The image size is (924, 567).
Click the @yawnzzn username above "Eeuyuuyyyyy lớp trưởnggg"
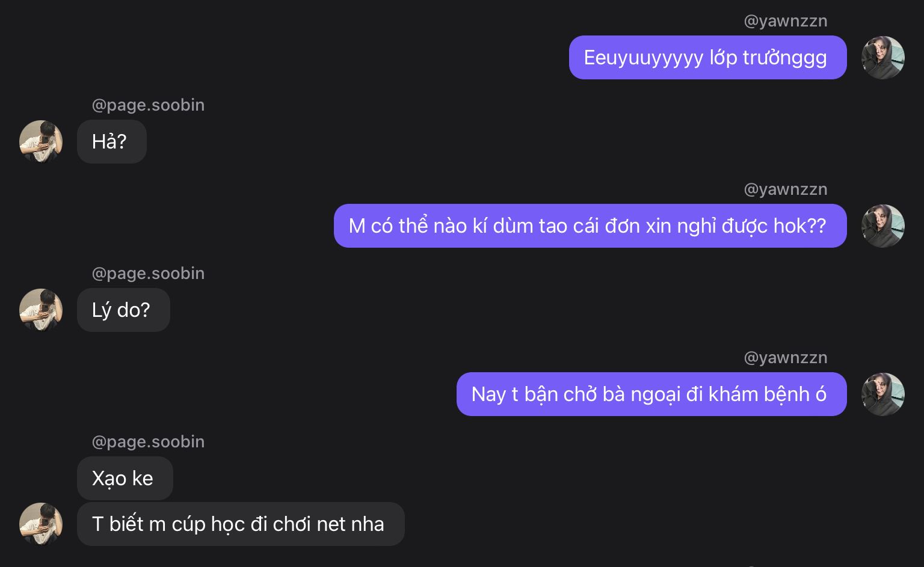click(x=785, y=21)
